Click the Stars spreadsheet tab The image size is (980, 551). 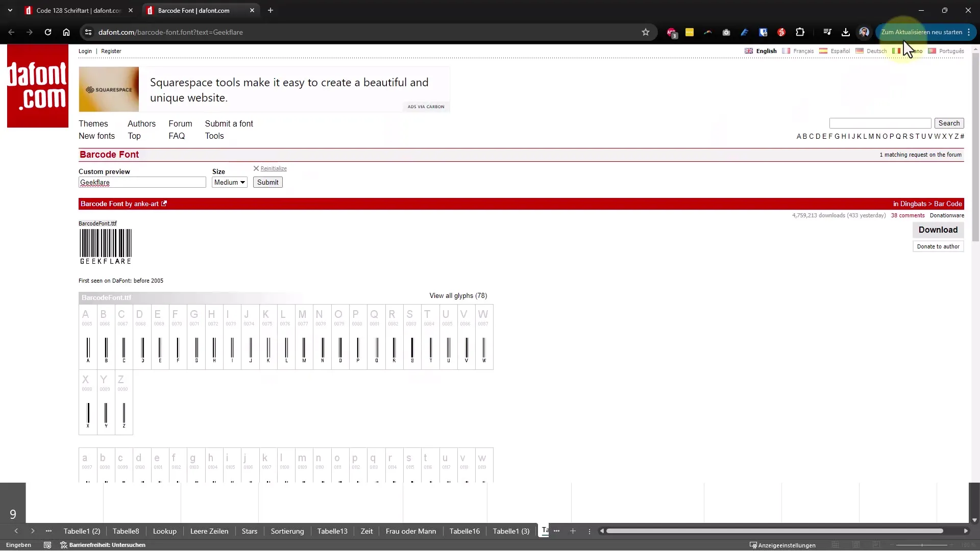tap(249, 531)
